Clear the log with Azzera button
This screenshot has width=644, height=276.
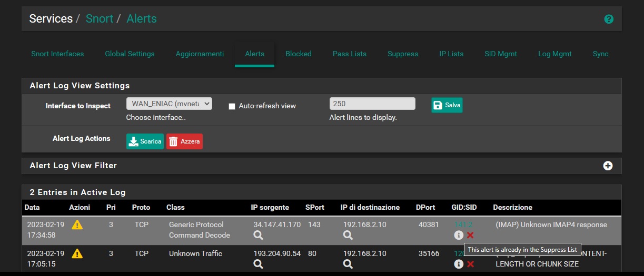(184, 141)
